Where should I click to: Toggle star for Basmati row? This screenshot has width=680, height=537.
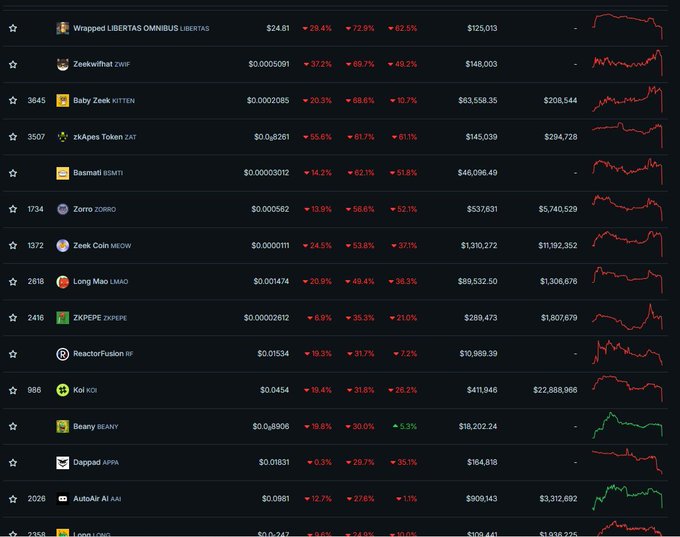[x=13, y=173]
